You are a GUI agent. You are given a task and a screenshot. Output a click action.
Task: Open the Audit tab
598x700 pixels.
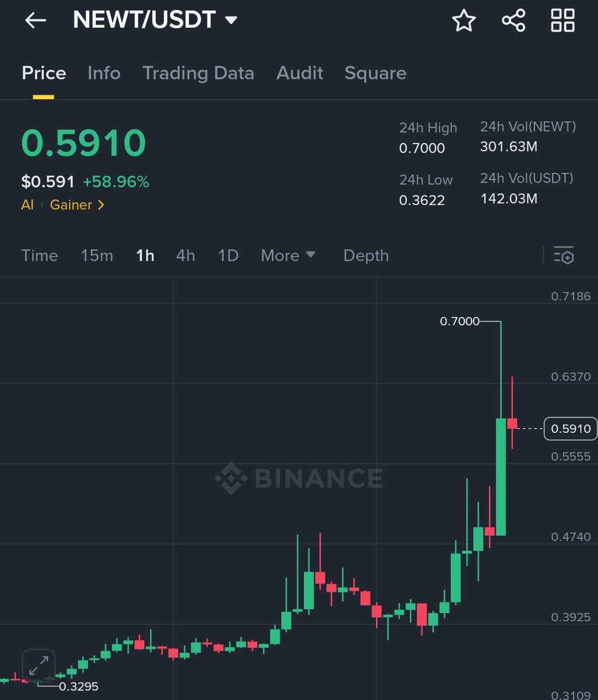pos(300,73)
